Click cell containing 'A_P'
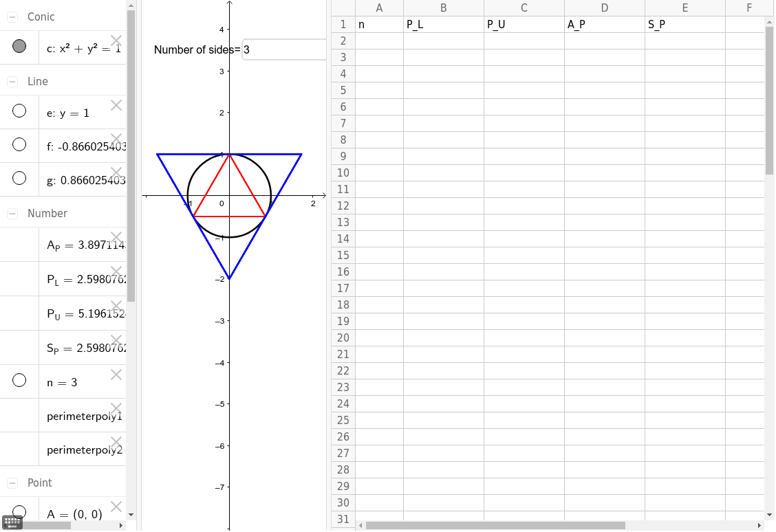Screen dimensions: 776x532 604,24
